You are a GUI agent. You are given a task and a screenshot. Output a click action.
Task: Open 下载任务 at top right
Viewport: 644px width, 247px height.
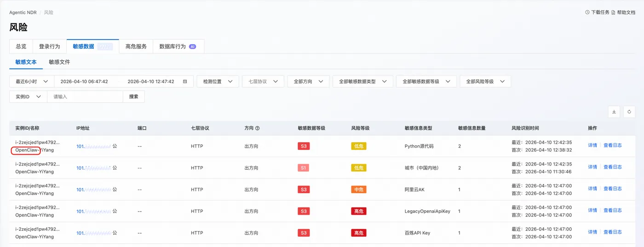click(x=597, y=12)
